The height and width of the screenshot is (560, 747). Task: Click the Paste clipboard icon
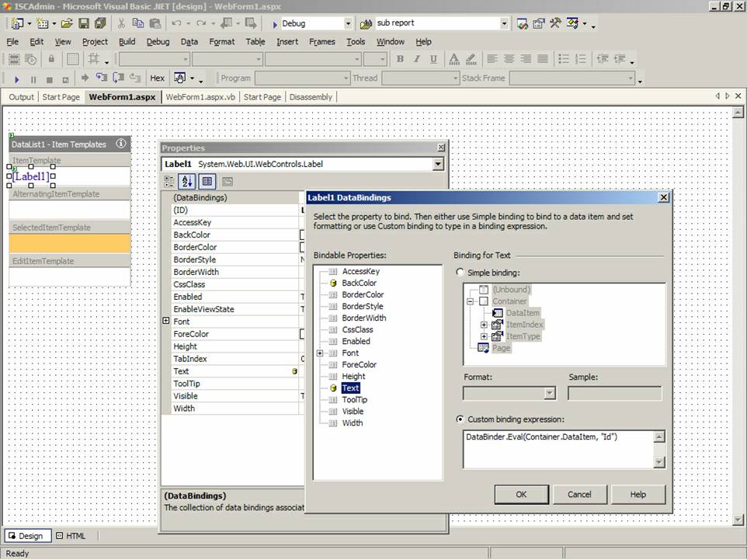tap(155, 23)
